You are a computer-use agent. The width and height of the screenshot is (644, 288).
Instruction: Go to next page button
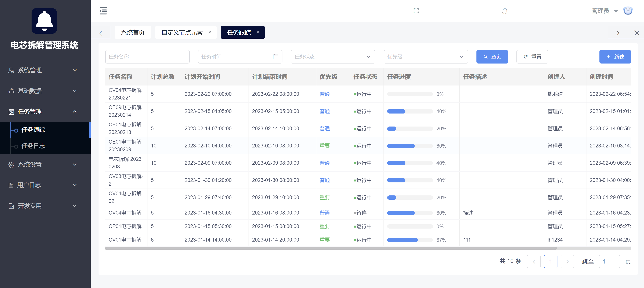[x=567, y=261]
